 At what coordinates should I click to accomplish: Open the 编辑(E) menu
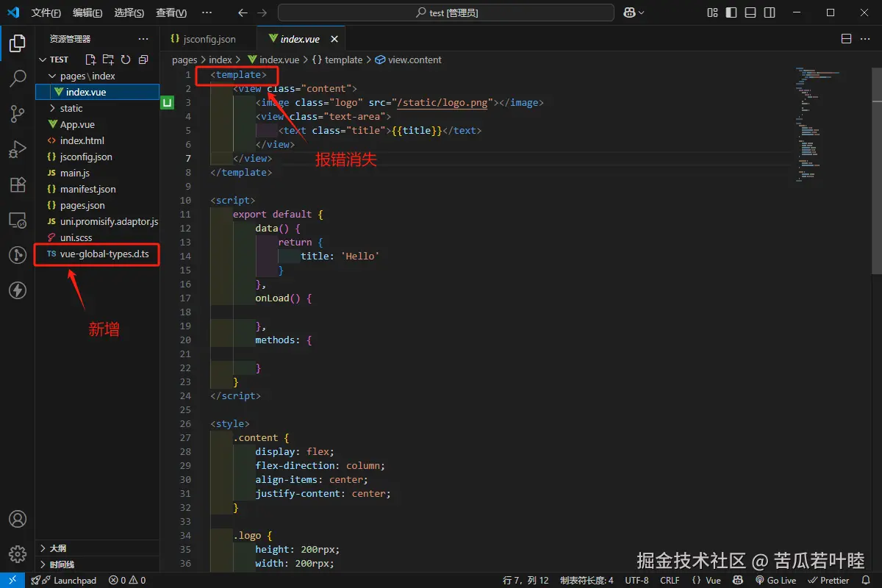(88, 12)
